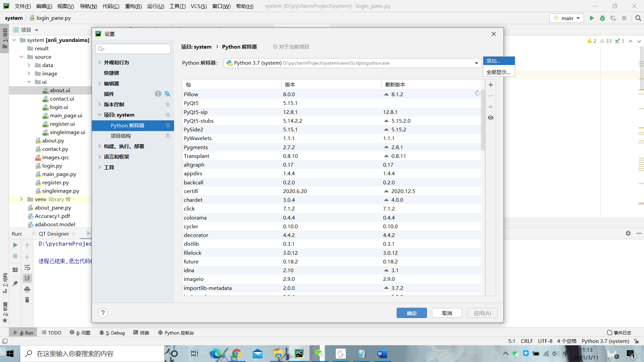The height and width of the screenshot is (362, 644).
Task: Click the trash icon in Run console
Action: 27,300
